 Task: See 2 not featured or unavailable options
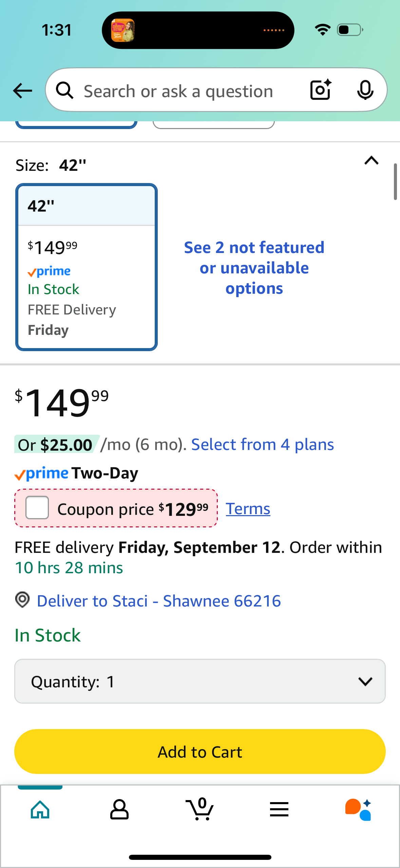[254, 268]
